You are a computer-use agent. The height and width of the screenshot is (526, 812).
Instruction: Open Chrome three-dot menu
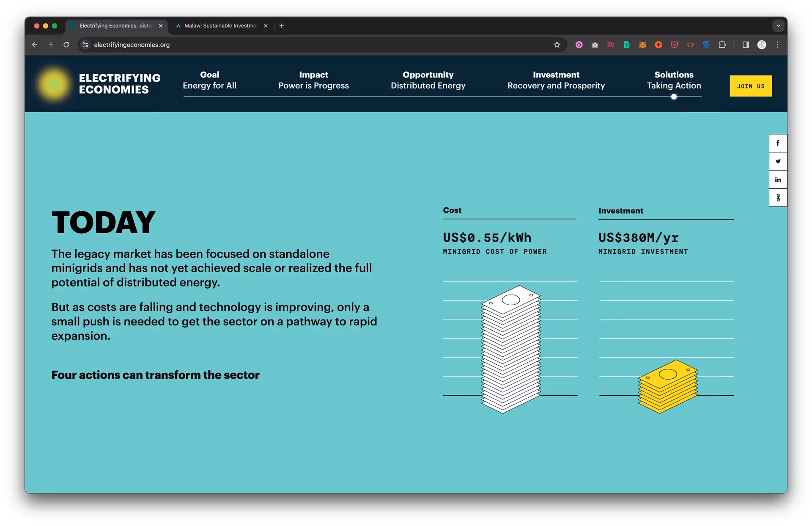777,45
